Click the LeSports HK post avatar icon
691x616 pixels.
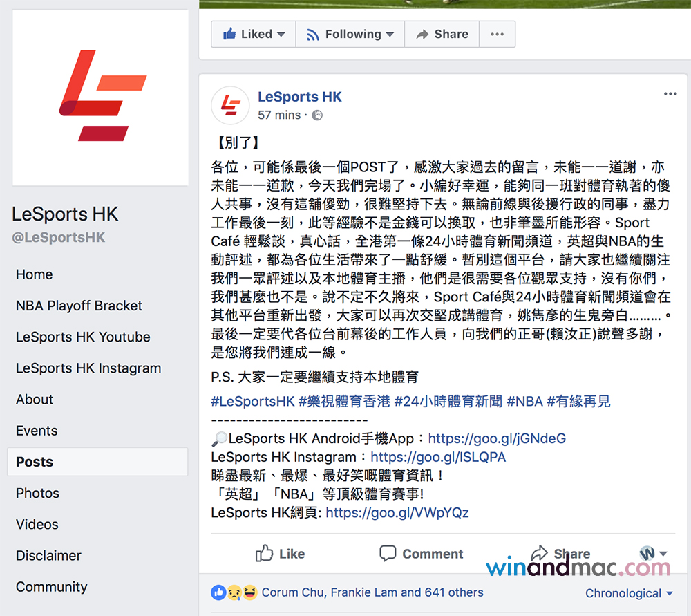(230, 105)
